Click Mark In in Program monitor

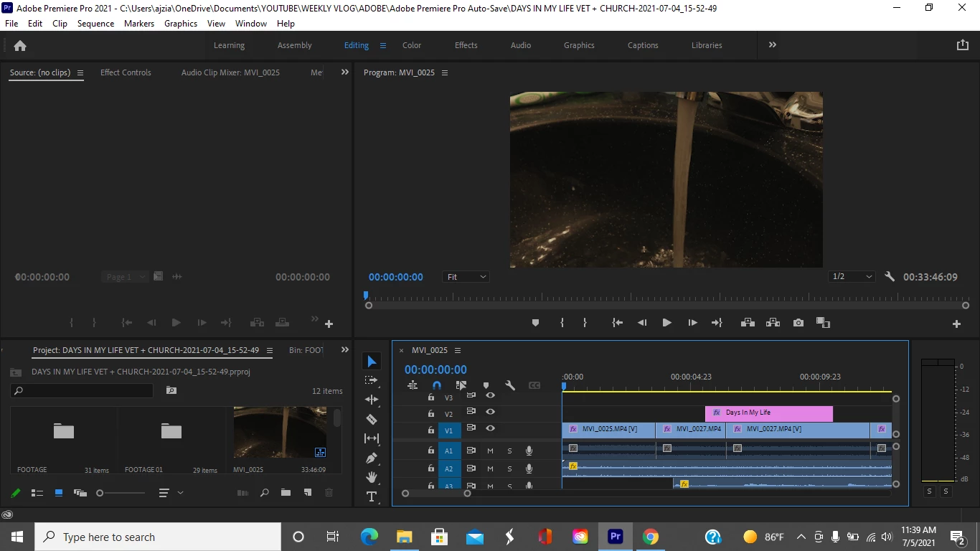[562, 323]
